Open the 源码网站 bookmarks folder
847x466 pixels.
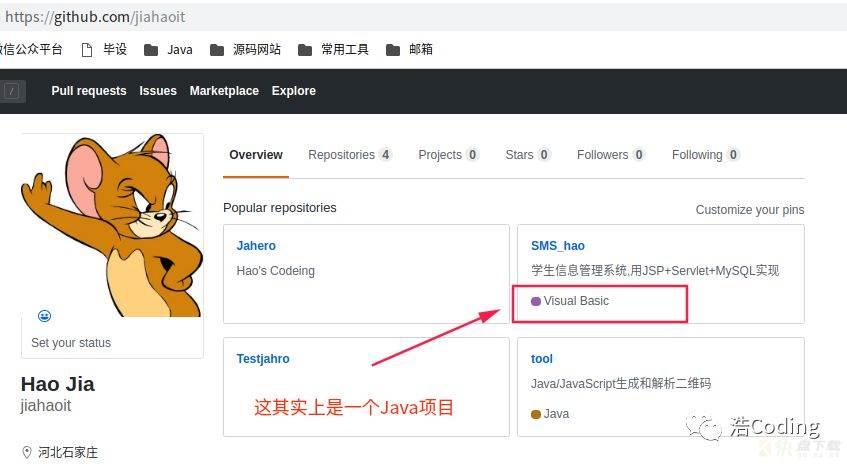[x=246, y=50]
